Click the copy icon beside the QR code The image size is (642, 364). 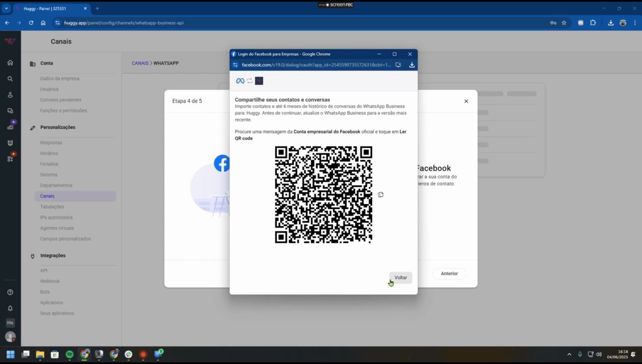pyautogui.click(x=381, y=194)
